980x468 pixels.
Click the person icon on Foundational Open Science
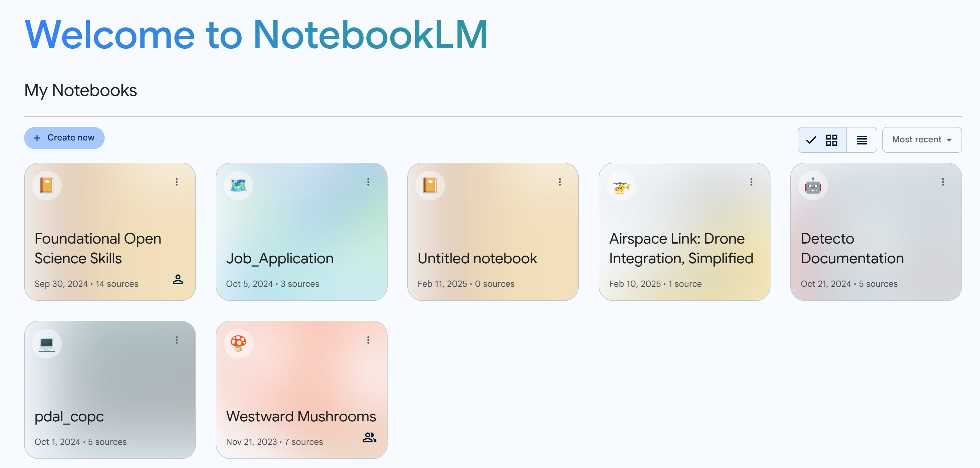pos(178,279)
